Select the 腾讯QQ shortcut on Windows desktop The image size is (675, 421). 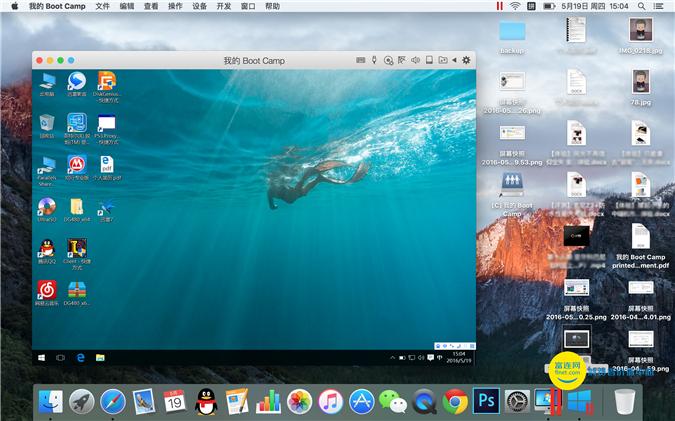(x=46, y=252)
